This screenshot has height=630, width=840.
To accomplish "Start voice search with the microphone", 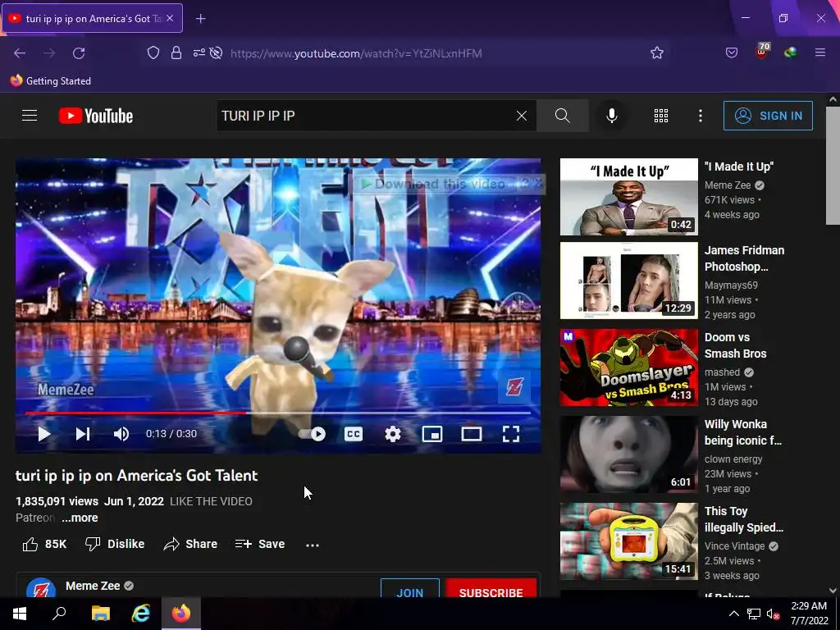I will (611, 116).
